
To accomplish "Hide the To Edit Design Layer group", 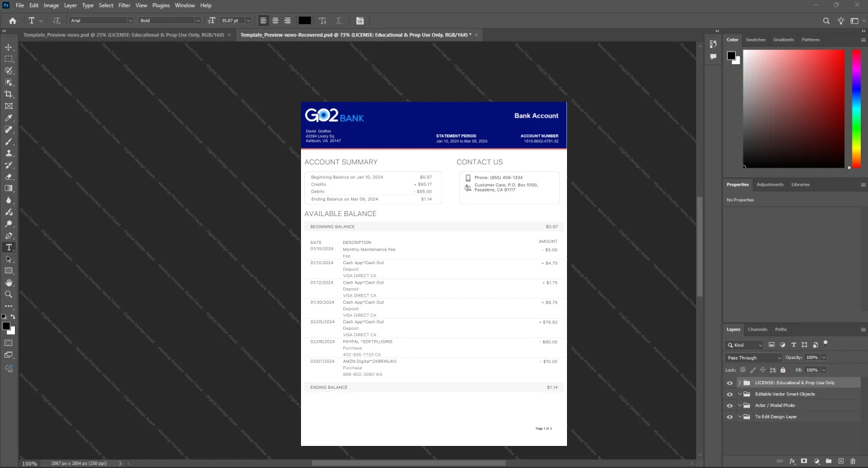I will [730, 417].
